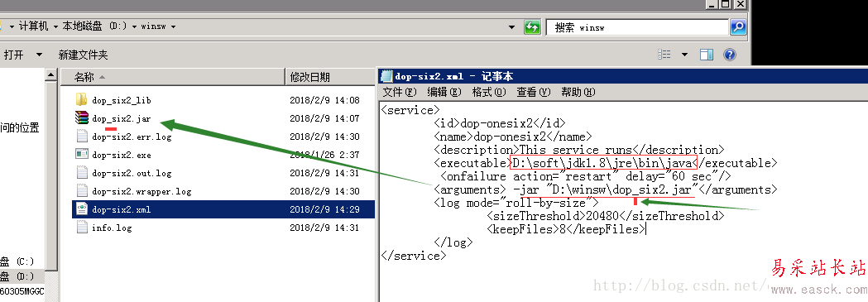
Task: Click the onfailure action="restart" line
Action: (x=586, y=176)
